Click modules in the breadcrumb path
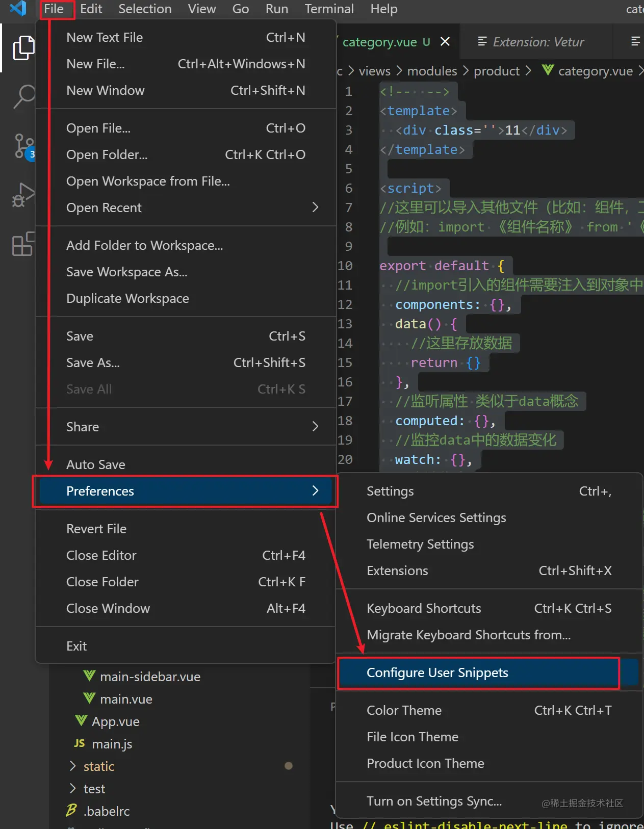This screenshot has height=829, width=644. point(432,71)
